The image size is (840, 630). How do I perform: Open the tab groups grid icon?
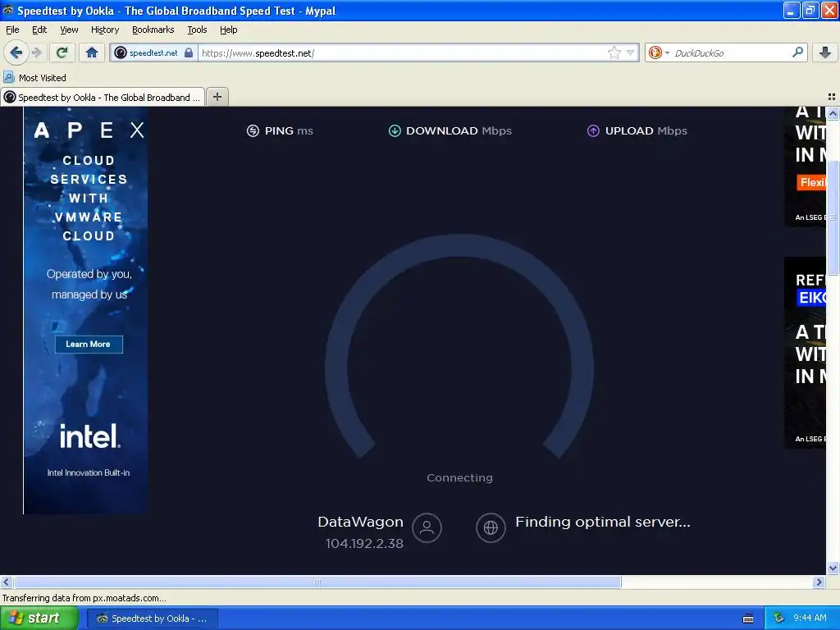point(832,97)
